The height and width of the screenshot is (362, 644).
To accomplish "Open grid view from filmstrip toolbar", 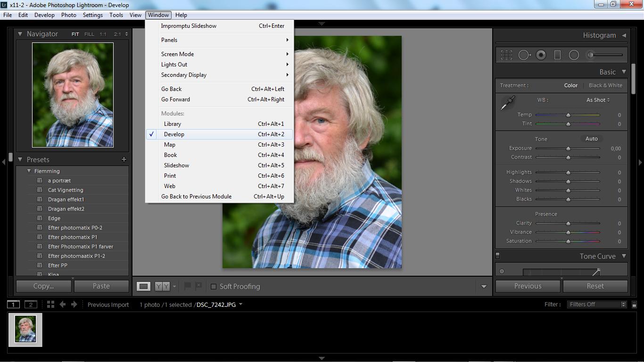I will (50, 304).
